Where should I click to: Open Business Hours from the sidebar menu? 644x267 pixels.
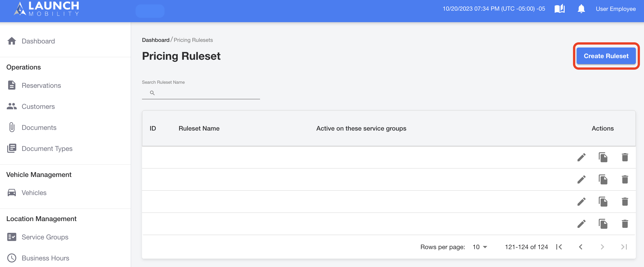45,258
